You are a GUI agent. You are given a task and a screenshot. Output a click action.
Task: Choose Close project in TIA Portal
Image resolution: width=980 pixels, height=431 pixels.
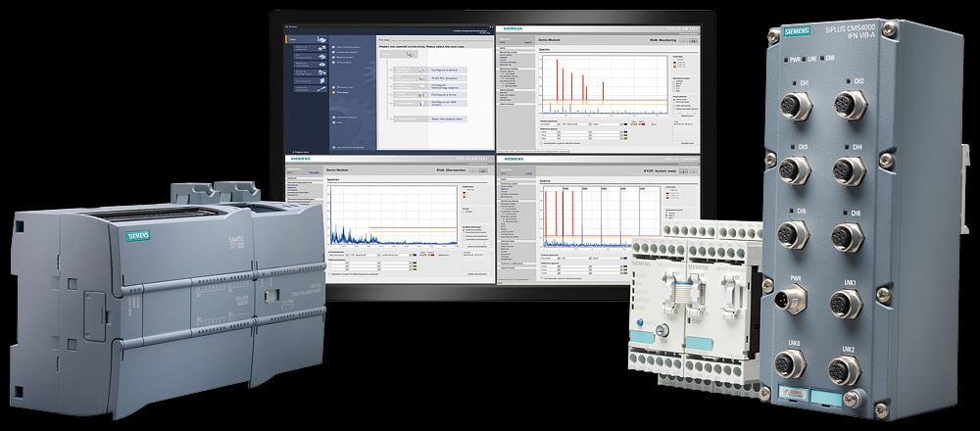click(342, 62)
